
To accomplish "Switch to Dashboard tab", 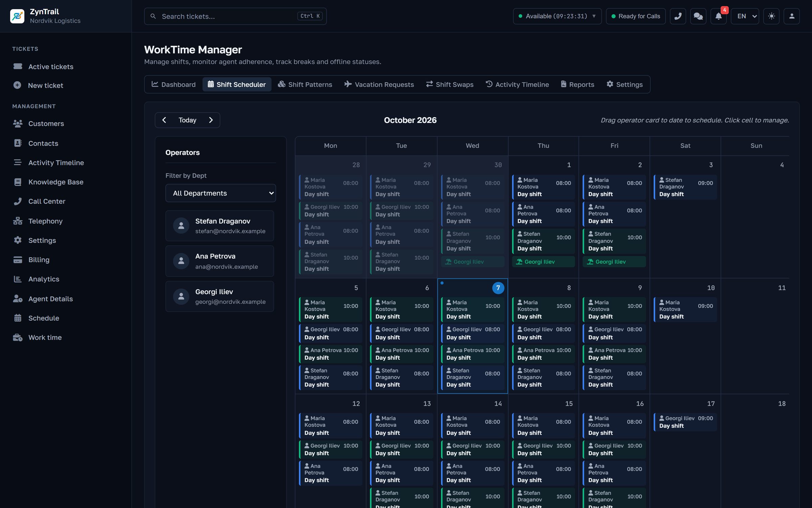I will pos(174,84).
